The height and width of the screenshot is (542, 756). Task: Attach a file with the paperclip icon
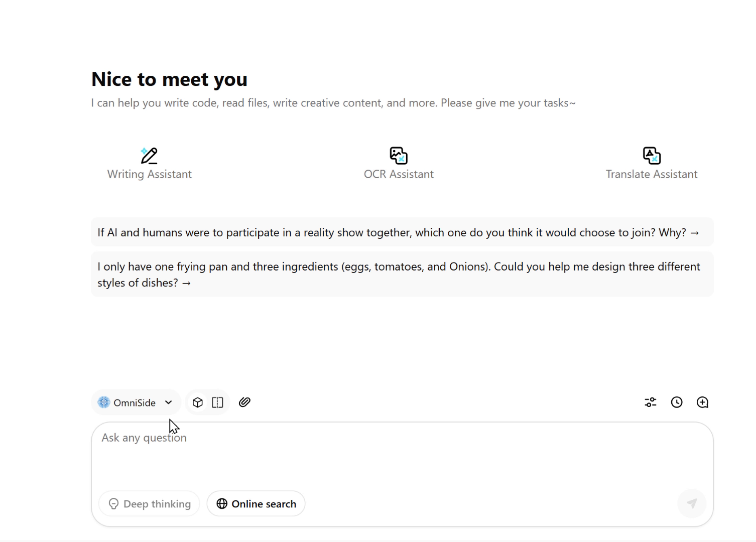pyautogui.click(x=244, y=402)
